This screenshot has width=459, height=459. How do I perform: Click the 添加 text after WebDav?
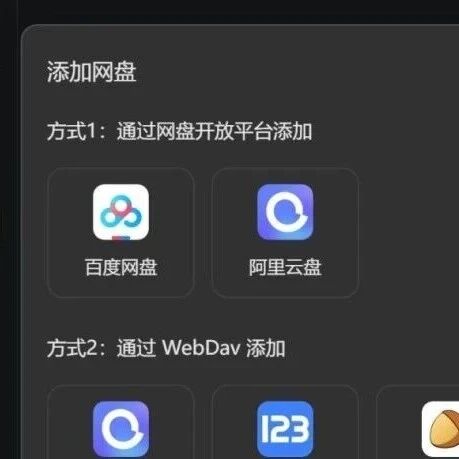[266, 348]
